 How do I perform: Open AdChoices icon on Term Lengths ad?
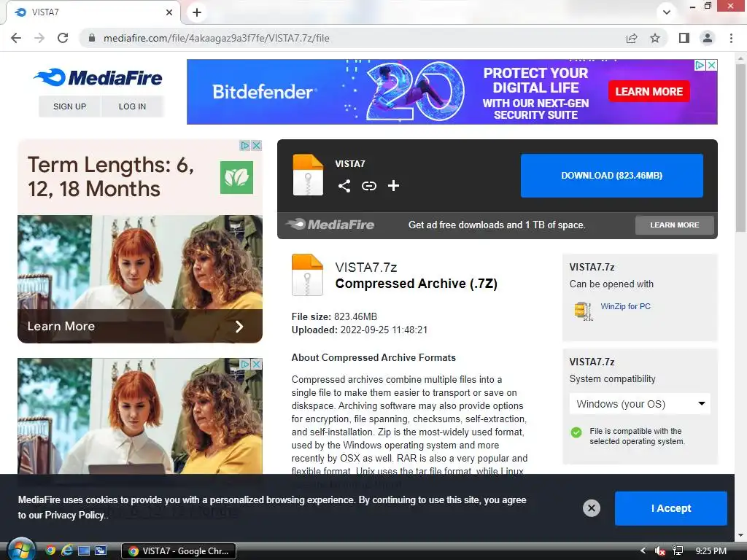click(x=245, y=145)
